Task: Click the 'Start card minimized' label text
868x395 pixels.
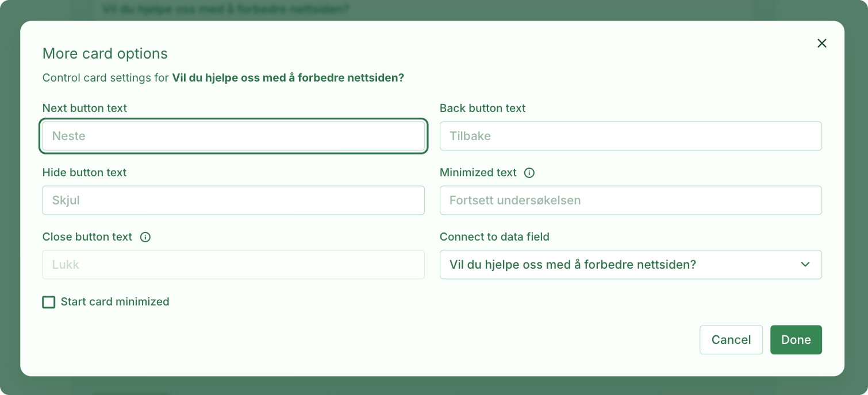Action: (x=115, y=301)
